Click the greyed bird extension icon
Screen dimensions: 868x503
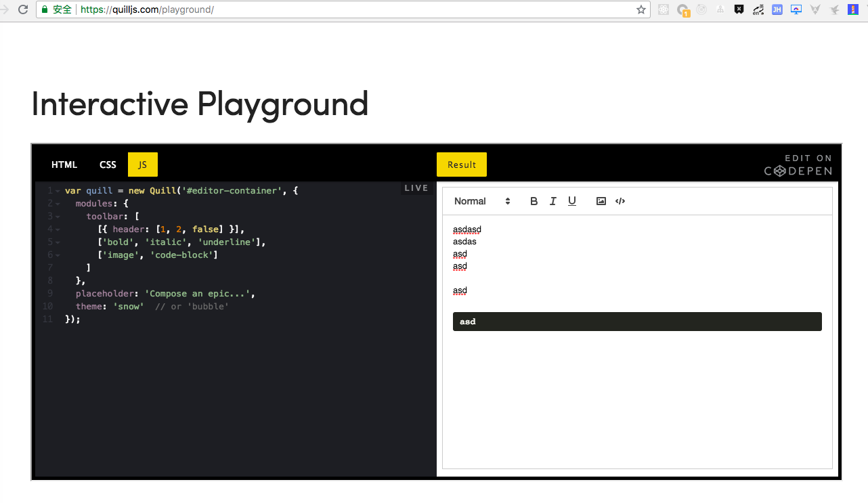(834, 9)
